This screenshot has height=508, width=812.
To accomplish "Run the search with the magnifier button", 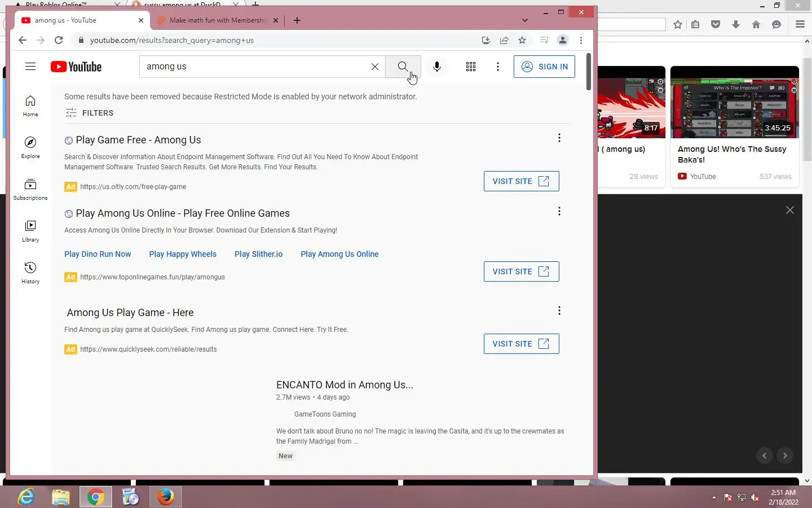I will (403, 67).
